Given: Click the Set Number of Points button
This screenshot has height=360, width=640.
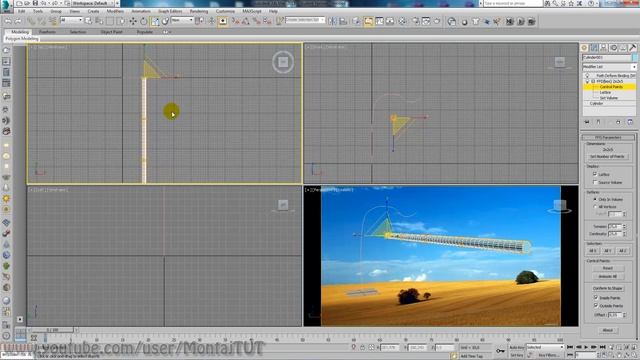Looking at the screenshot, I should coord(607,157).
